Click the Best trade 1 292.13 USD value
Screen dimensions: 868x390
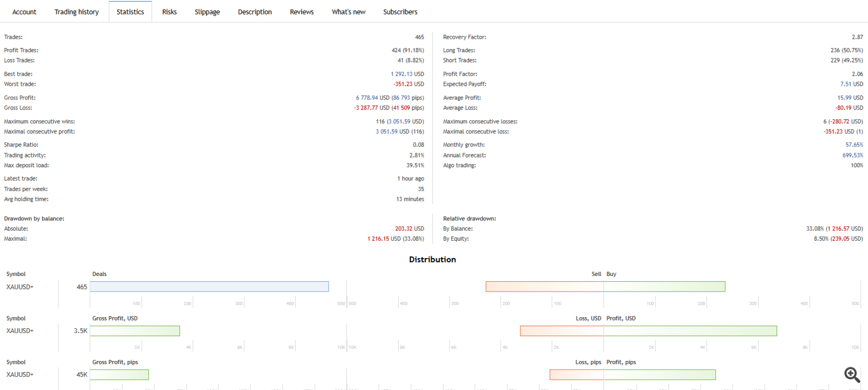coord(407,74)
